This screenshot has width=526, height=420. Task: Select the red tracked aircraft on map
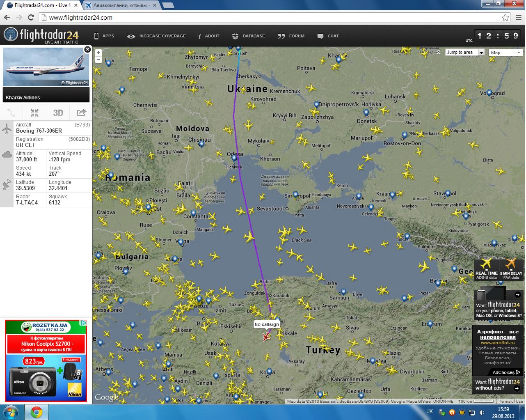267,337
